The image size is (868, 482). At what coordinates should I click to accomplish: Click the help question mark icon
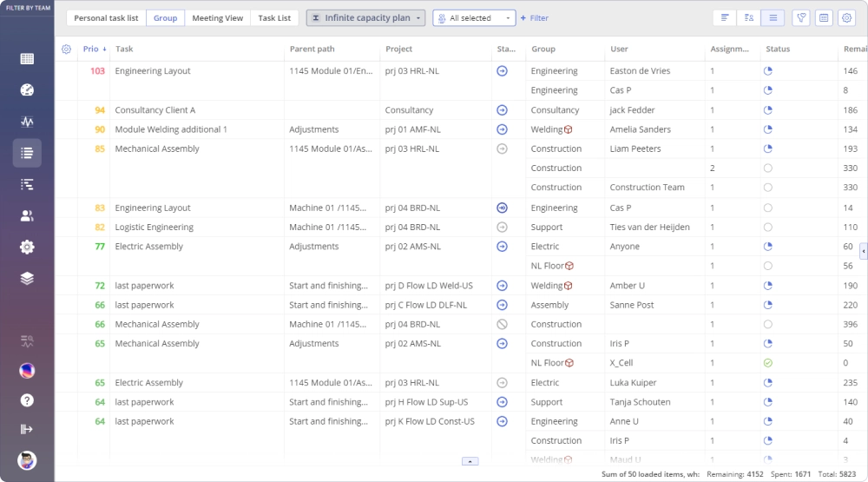tap(27, 400)
